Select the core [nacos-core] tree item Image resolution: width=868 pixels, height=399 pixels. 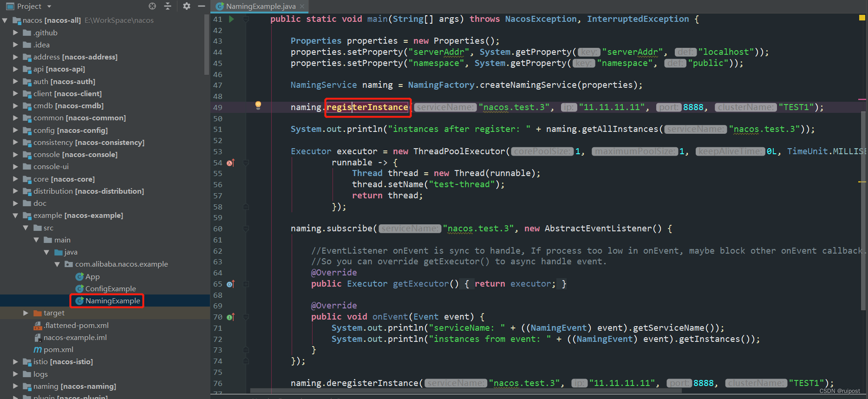click(64, 179)
